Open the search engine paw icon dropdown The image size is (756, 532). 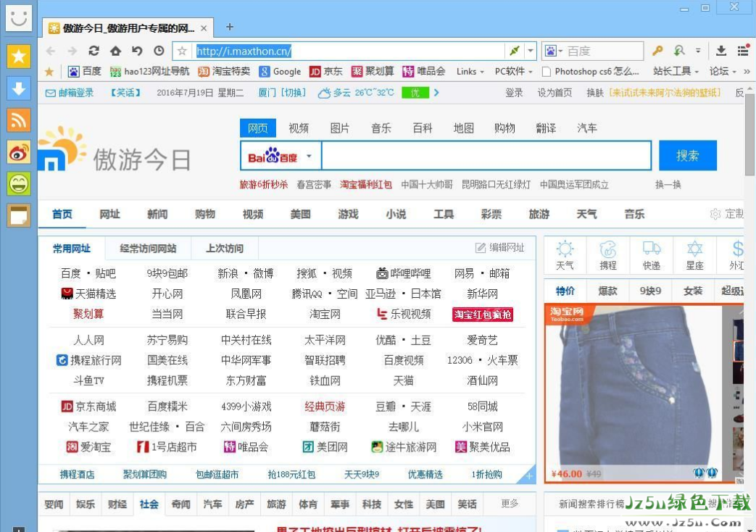(553, 51)
